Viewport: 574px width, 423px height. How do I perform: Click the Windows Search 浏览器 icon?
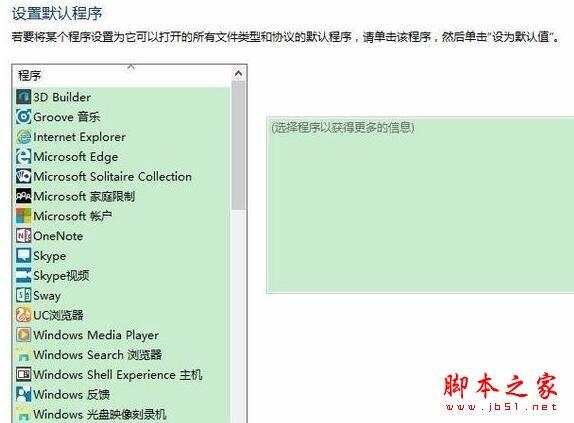[x=23, y=354]
